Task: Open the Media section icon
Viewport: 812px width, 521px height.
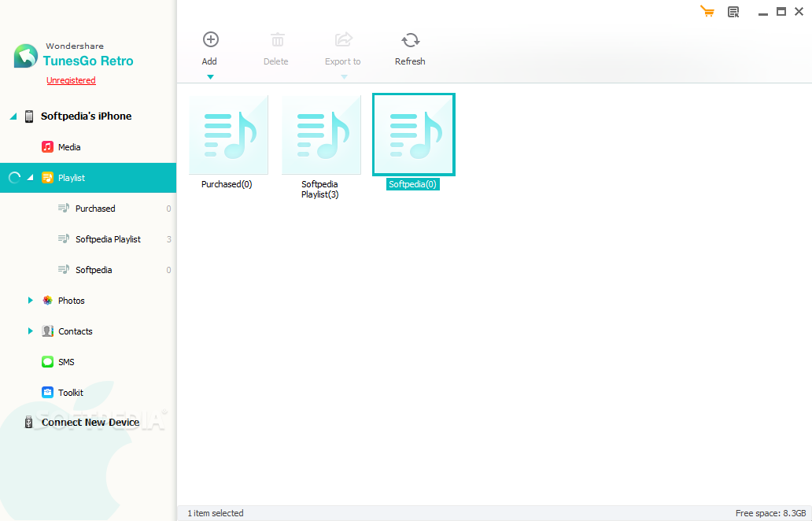Action: 48,147
